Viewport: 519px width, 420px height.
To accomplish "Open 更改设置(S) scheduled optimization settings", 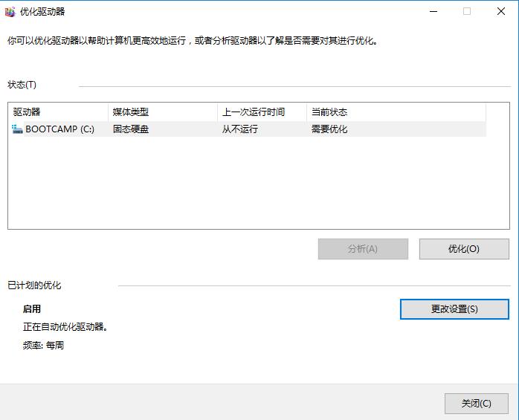I will [x=454, y=309].
